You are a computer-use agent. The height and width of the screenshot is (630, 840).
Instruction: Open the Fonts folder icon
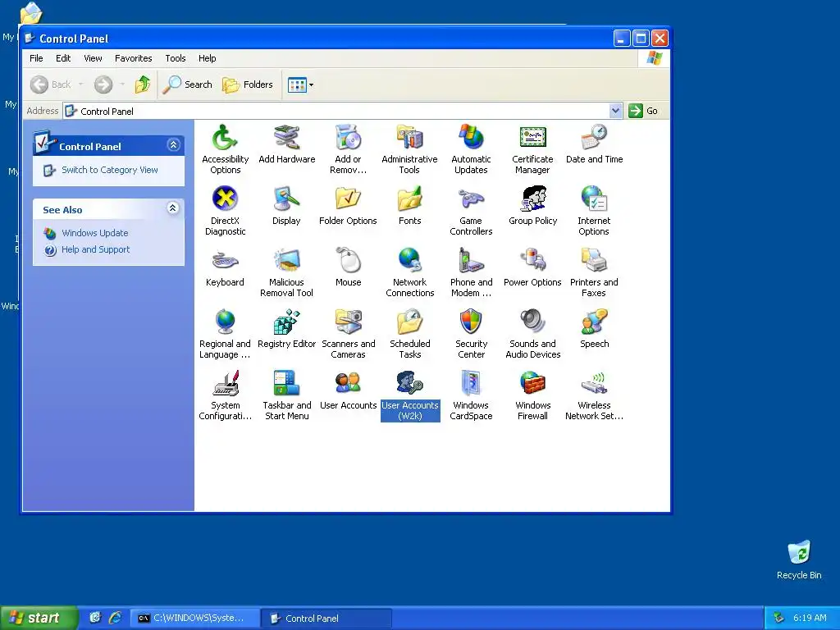tap(410, 199)
